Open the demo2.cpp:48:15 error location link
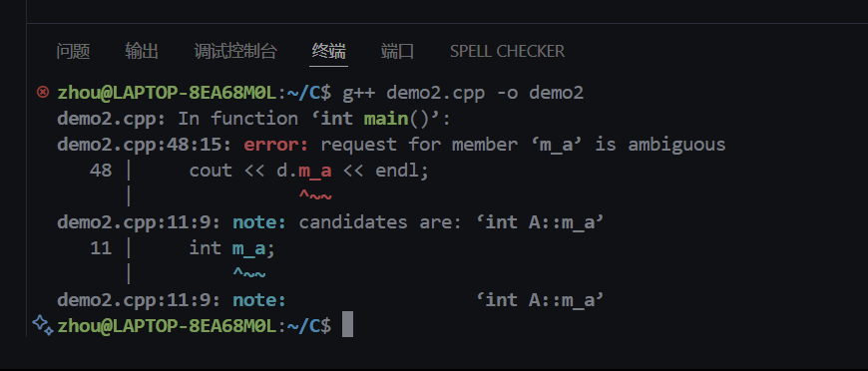The width and height of the screenshot is (868, 371). (x=145, y=145)
